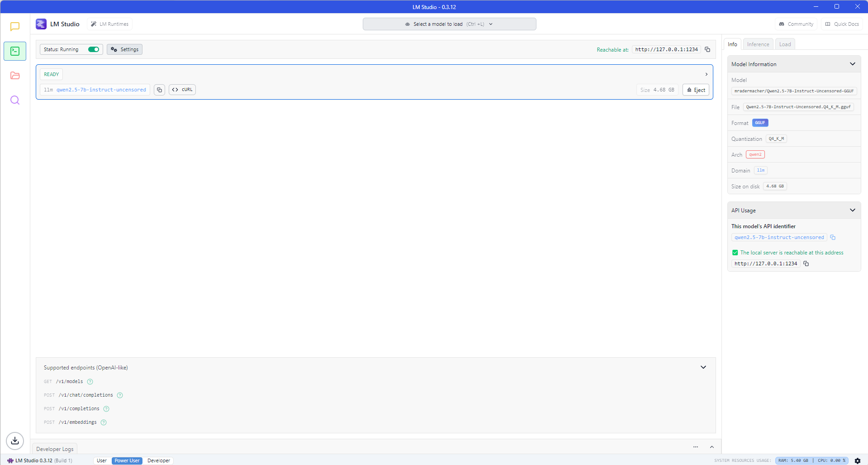Click RAM and CPU usage indicator
Screen dimensions: 868x465
[x=812, y=460]
